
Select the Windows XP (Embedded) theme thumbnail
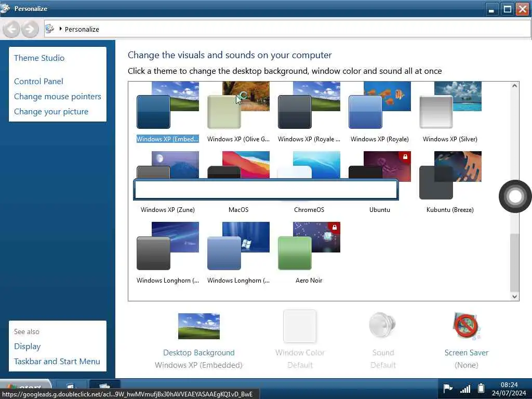click(x=168, y=105)
